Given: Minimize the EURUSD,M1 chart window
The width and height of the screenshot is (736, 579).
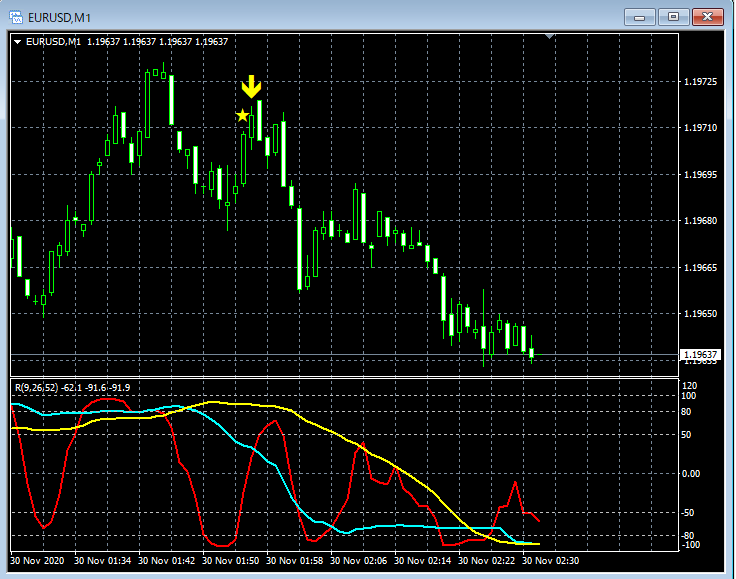Looking at the screenshot, I should [x=641, y=16].
